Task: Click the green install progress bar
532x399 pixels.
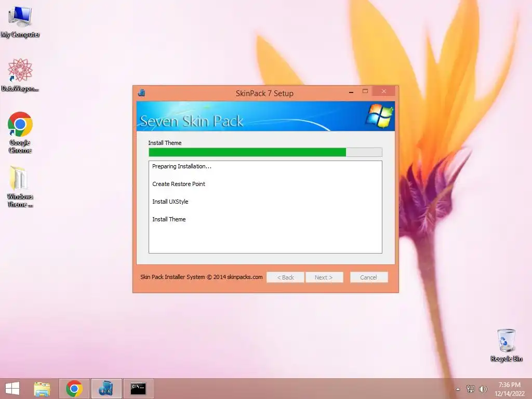Action: pyautogui.click(x=265, y=152)
